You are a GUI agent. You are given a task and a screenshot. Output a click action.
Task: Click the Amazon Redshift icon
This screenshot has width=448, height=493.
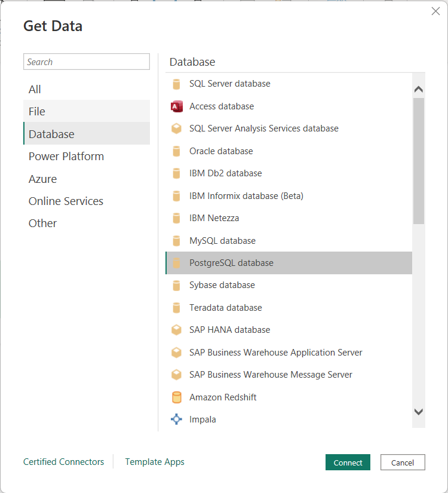(x=176, y=397)
